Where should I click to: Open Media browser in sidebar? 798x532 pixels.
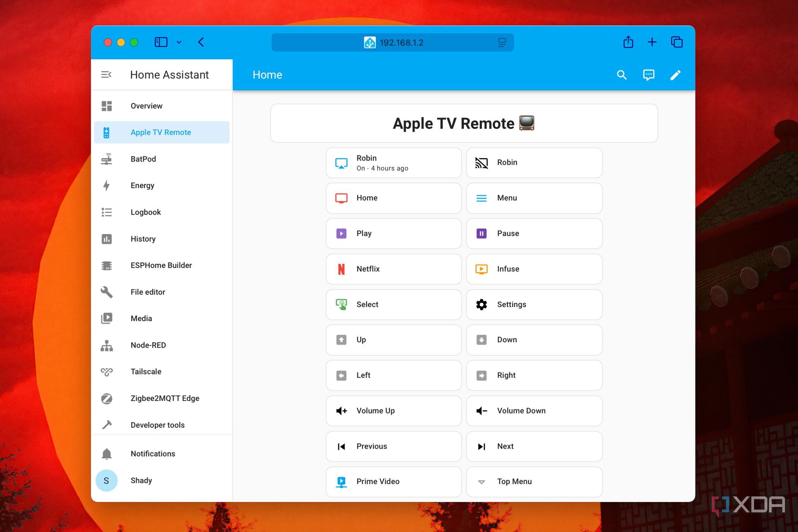click(162, 318)
